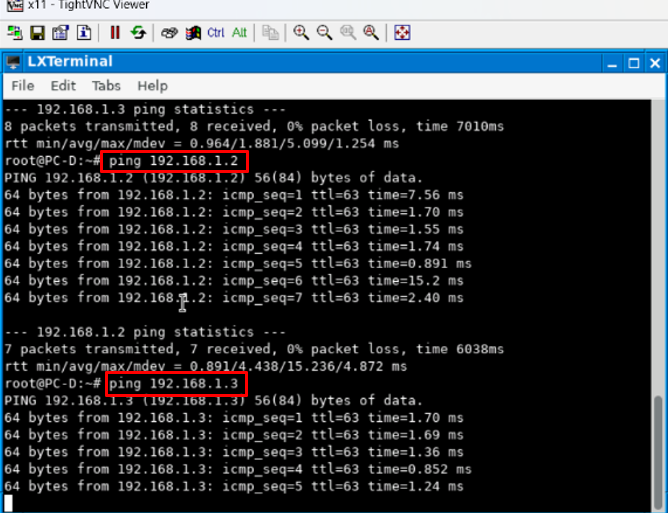Toggle the Ctrl key state
The width and height of the screenshot is (668, 513).
[216, 33]
